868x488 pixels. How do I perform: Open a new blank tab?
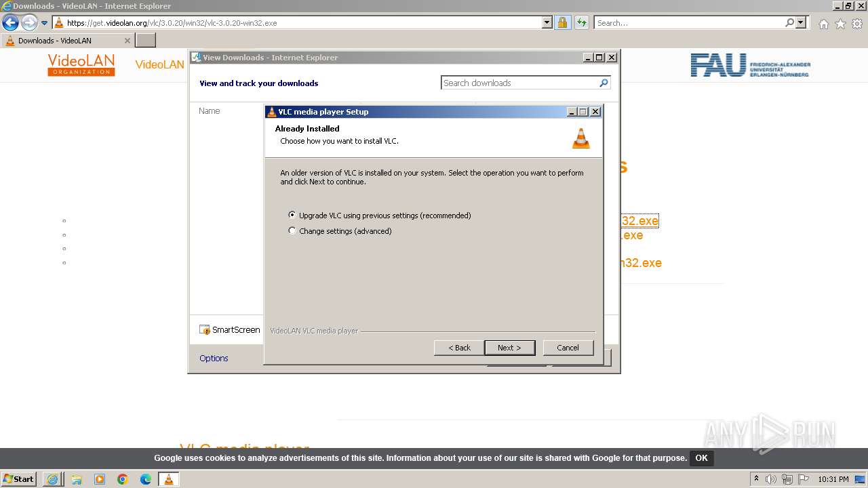pyautogui.click(x=146, y=41)
